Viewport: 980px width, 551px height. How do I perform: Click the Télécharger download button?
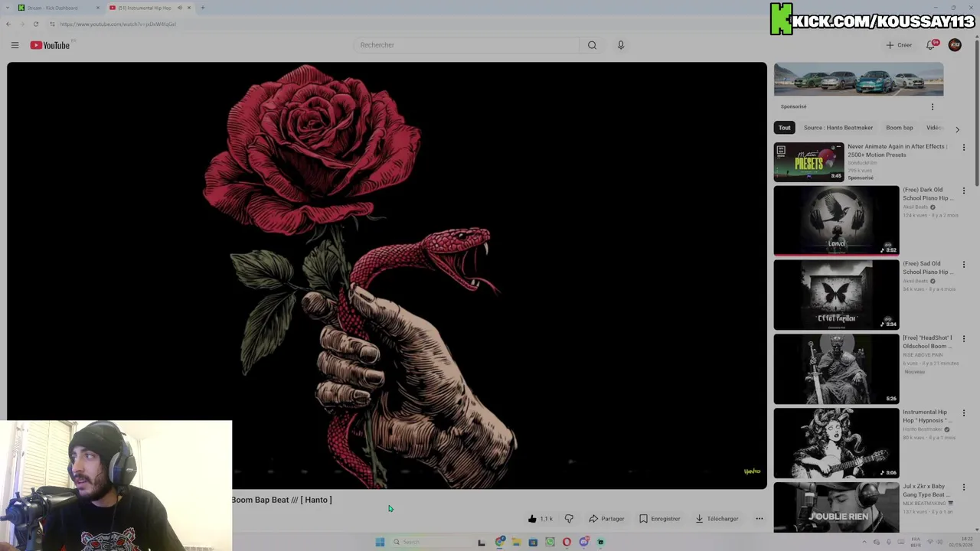pos(717,519)
